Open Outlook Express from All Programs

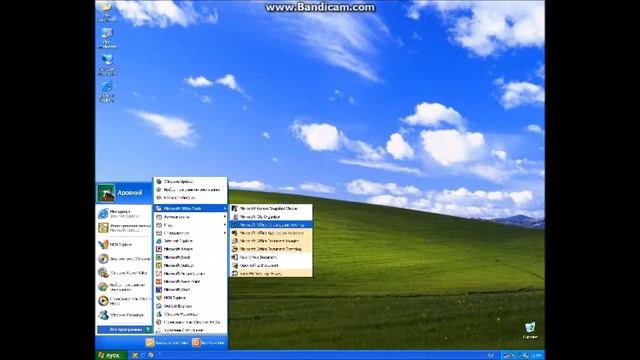[191, 306]
